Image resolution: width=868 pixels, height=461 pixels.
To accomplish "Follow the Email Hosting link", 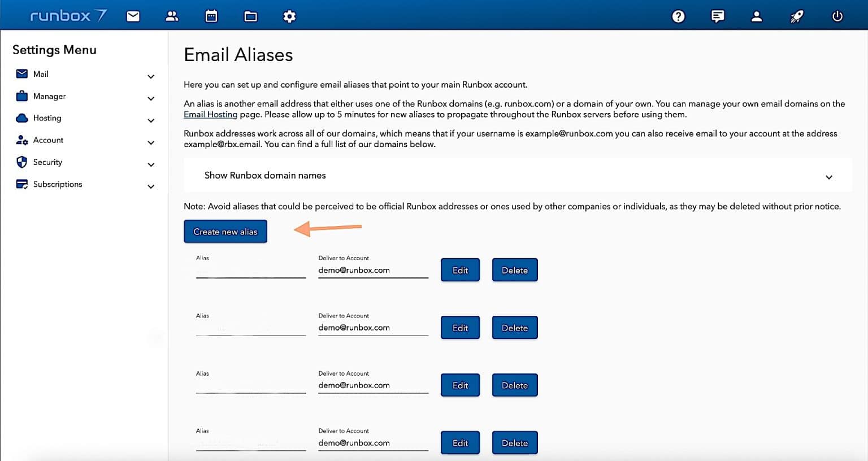I will [x=210, y=114].
